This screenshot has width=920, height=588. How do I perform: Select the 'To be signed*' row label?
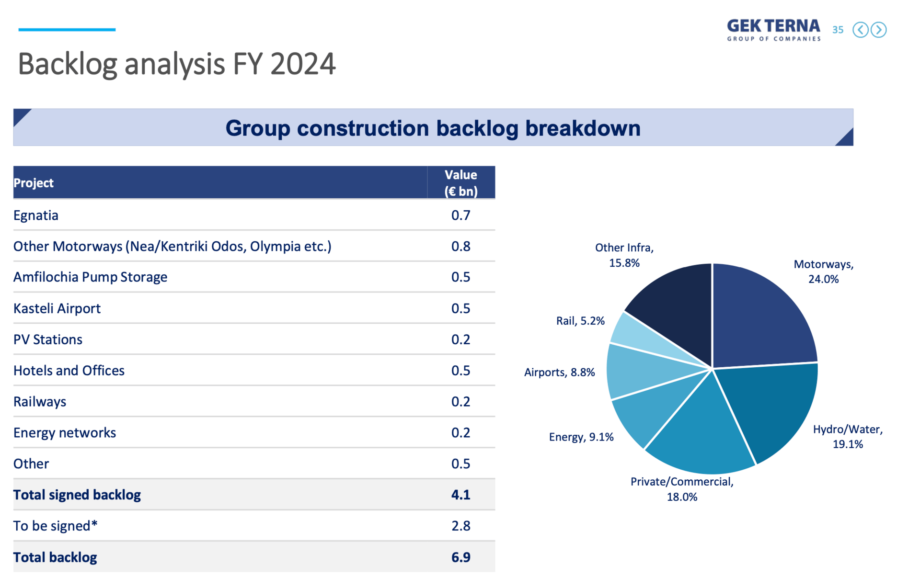[x=56, y=526]
